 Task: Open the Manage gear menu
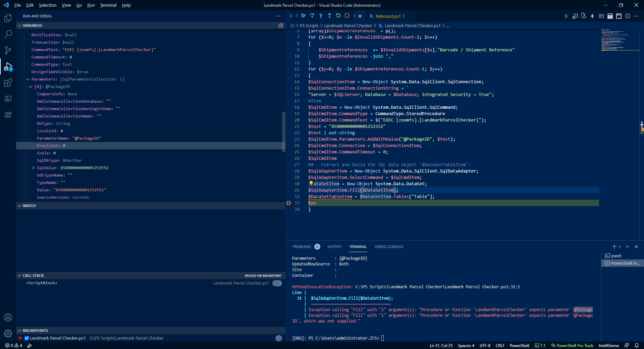[8, 334]
